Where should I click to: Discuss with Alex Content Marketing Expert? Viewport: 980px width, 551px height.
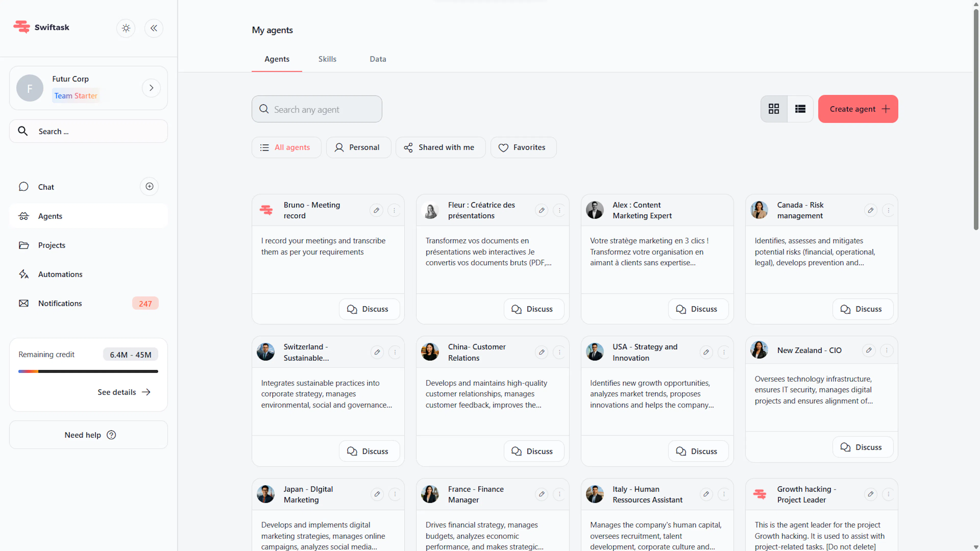coord(698,309)
